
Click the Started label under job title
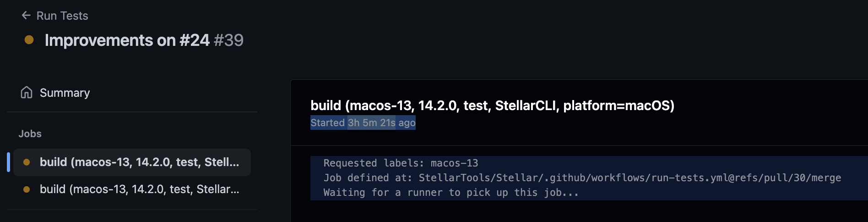(327, 123)
